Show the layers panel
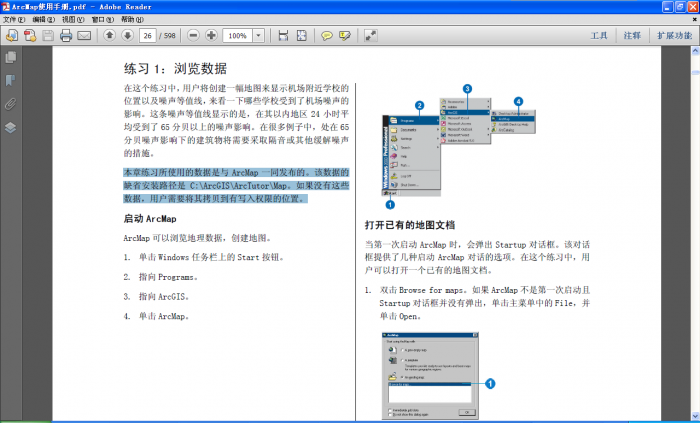Screen dimensions: 700x423 point(11,128)
